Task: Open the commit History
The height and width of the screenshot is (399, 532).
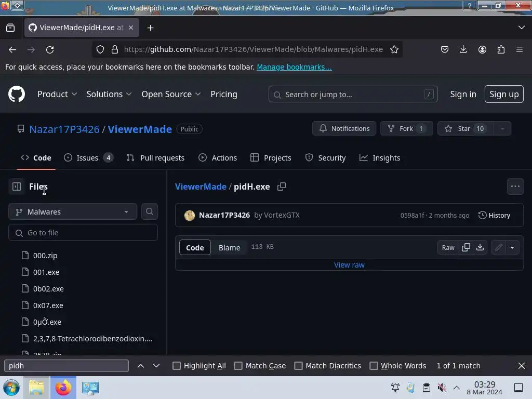Action: [x=494, y=215]
